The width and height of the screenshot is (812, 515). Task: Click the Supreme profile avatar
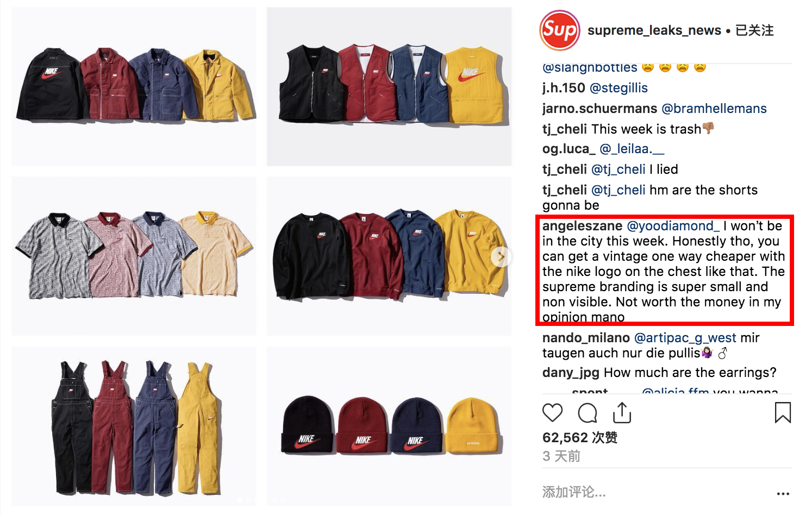[559, 30]
